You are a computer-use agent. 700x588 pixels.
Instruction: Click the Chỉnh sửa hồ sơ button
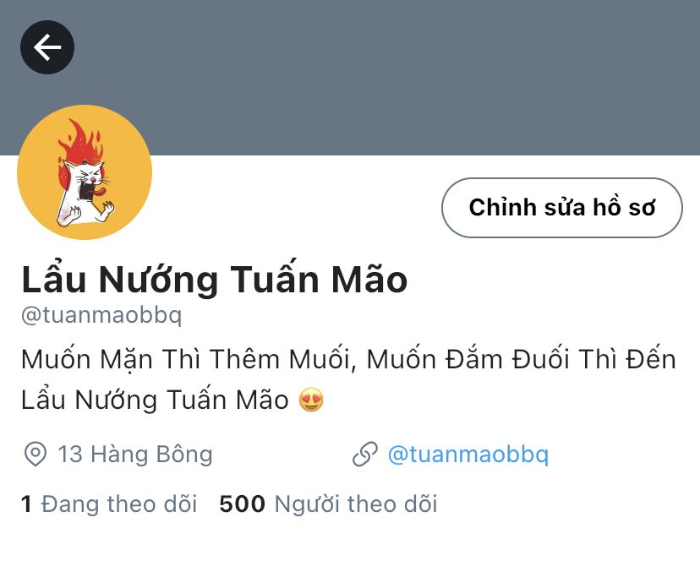pyautogui.click(x=562, y=208)
